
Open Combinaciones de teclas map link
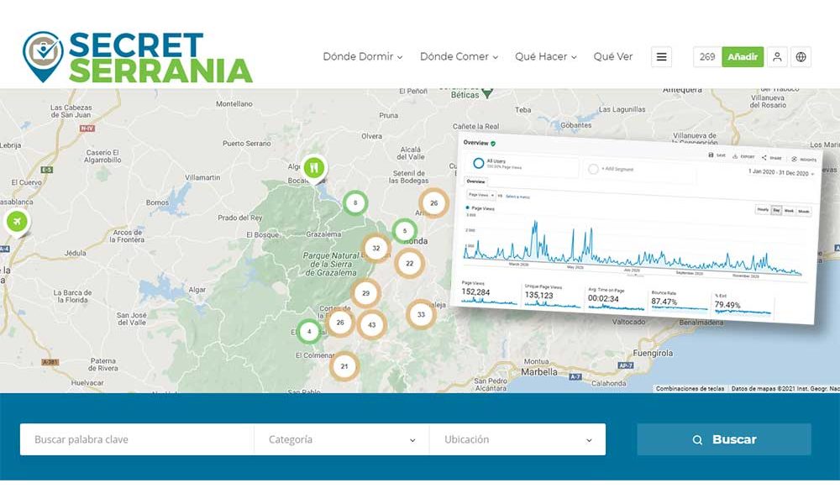coord(690,388)
